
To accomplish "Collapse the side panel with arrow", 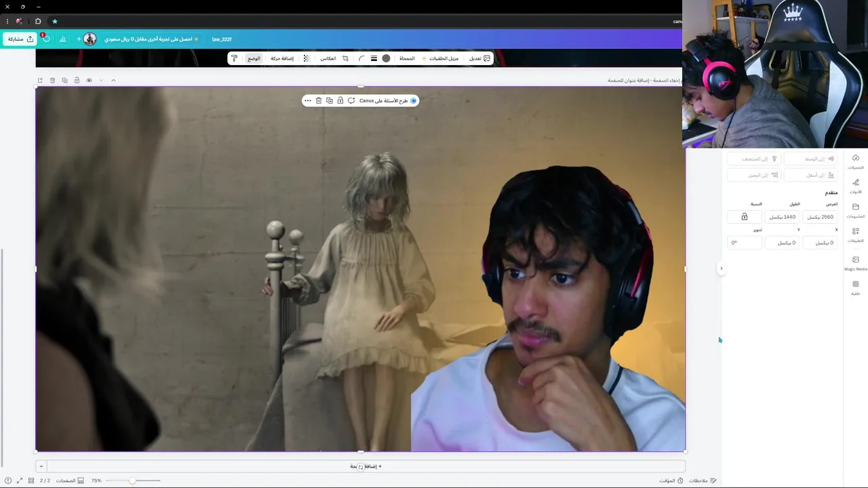I will pos(721,268).
